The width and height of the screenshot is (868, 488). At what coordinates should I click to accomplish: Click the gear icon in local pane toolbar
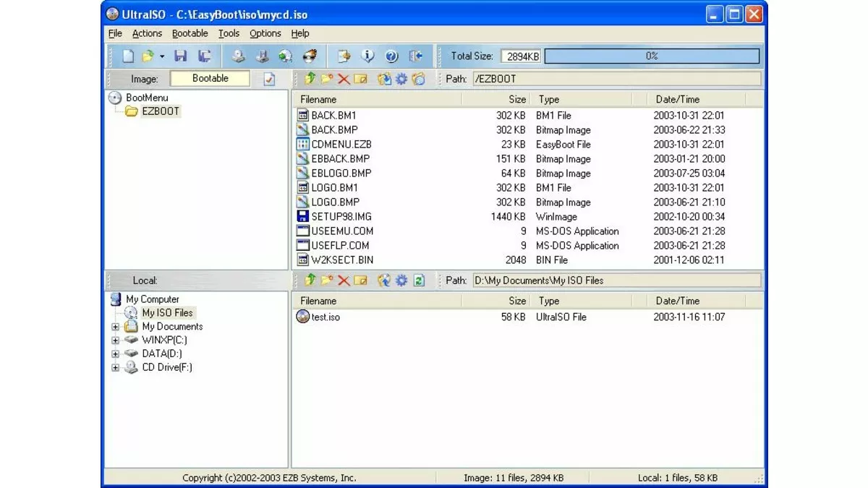coord(401,281)
